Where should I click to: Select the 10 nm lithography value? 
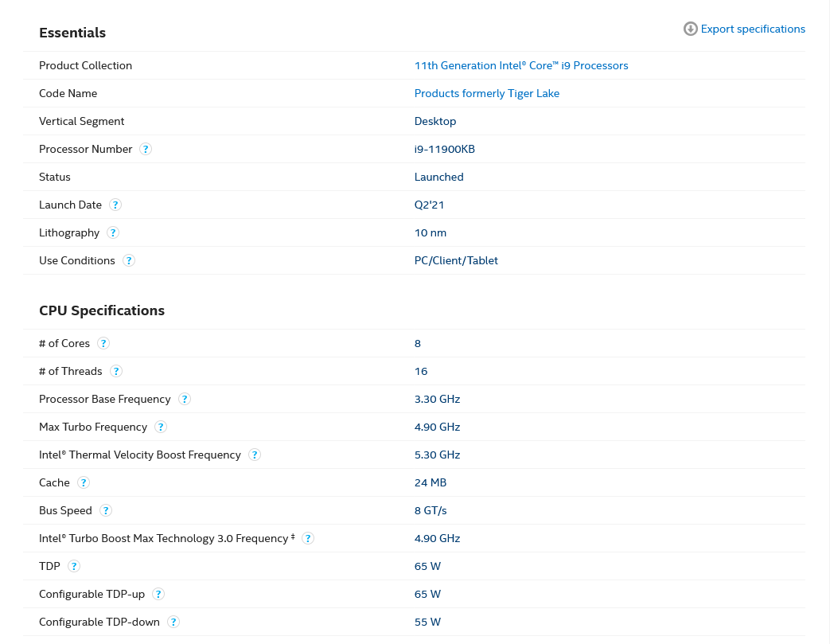431,232
